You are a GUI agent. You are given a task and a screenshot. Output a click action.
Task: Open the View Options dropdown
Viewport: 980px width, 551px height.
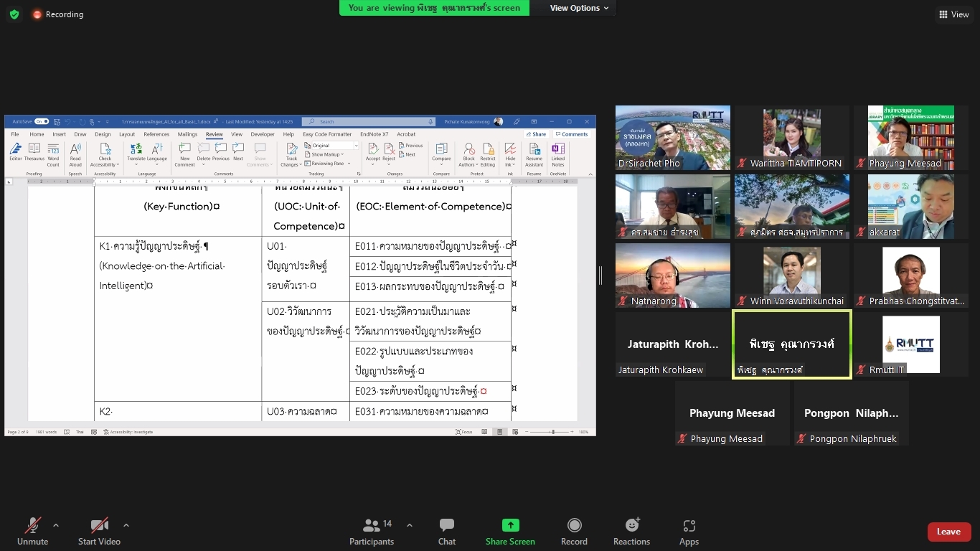pyautogui.click(x=579, y=8)
